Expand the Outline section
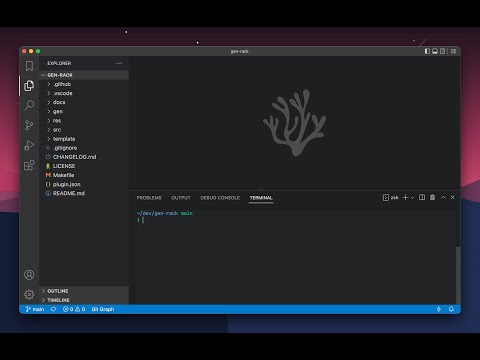 tap(84, 291)
